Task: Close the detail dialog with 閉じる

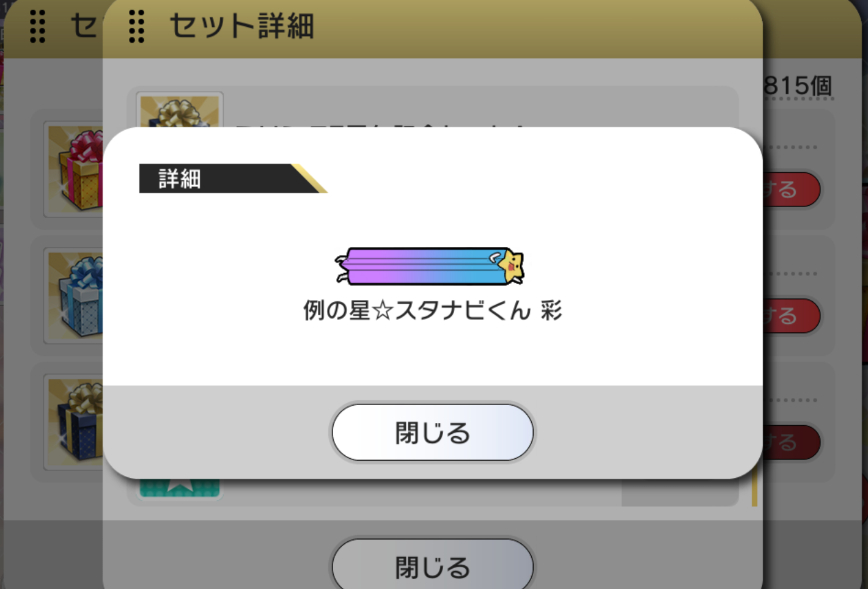Action: 433,432
